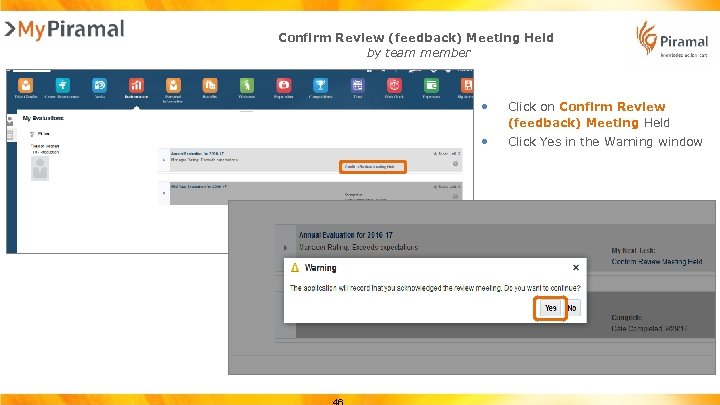Open the Career Development teal icon
Screen dimensions: 720x405
click(x=62, y=85)
